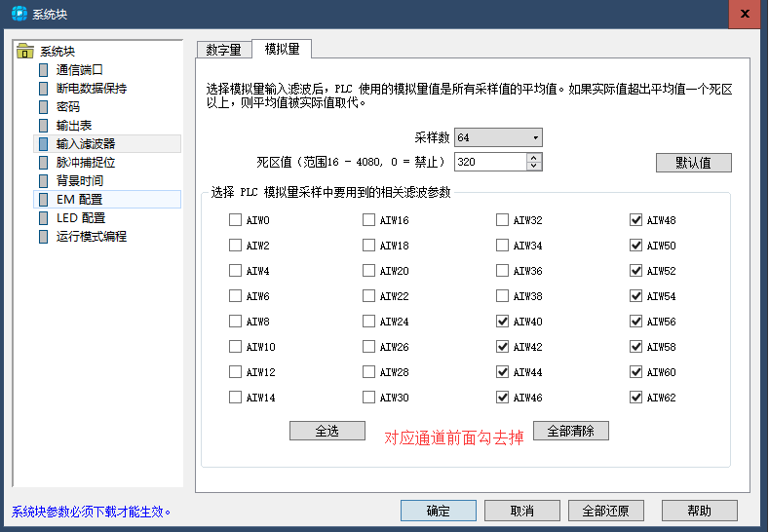Uncheck the AIW40 checkbox
This screenshot has height=532, width=769.
(502, 322)
